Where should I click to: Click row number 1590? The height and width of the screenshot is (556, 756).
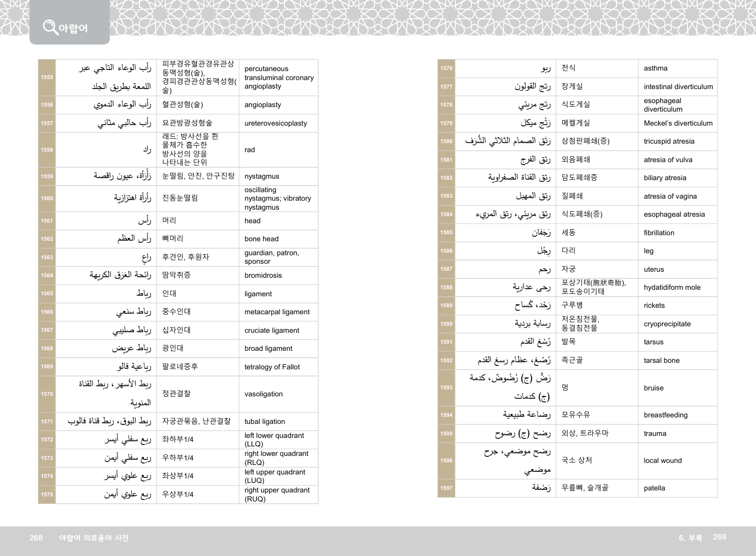point(446,324)
